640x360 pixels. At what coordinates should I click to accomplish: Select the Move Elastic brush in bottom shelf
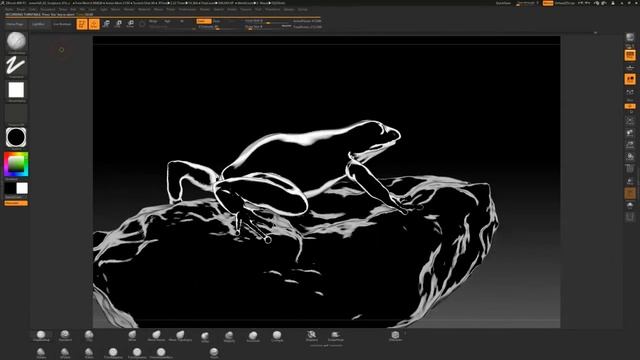(x=156, y=336)
